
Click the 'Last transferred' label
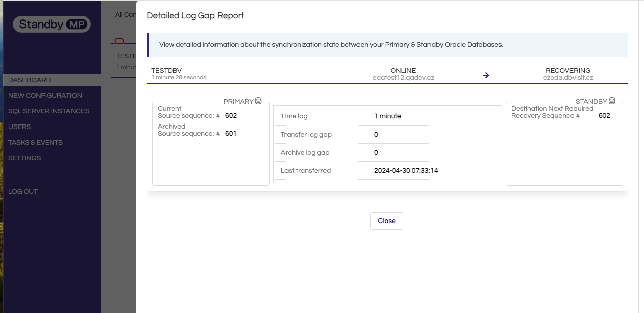tap(306, 171)
